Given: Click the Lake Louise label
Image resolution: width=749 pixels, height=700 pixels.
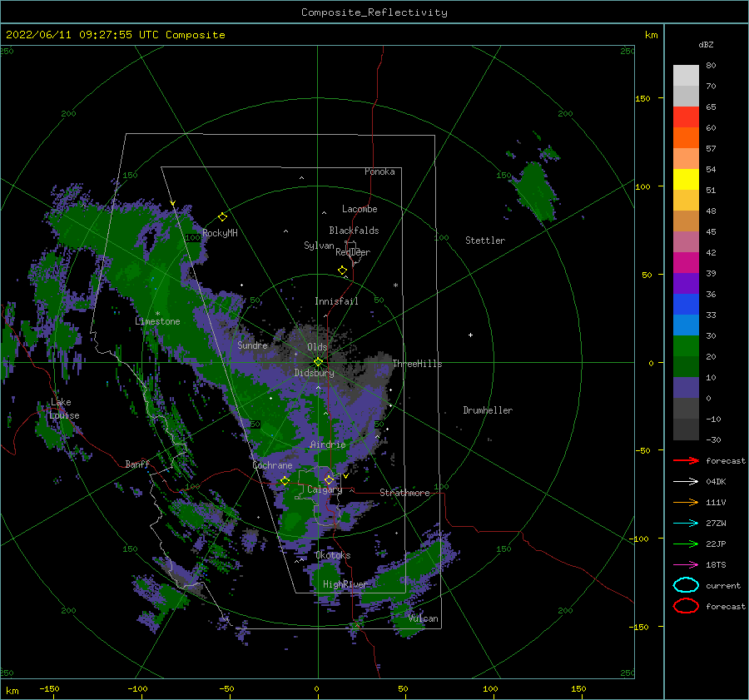Looking at the screenshot, I should tap(64, 409).
